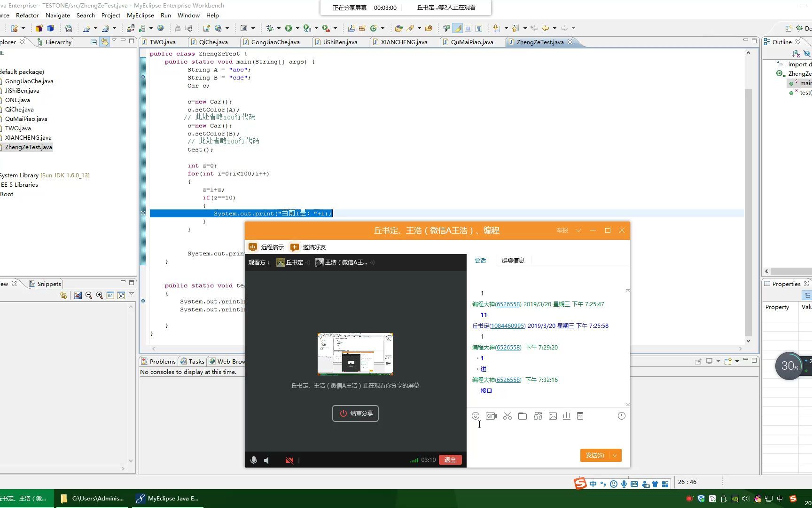Toggle speaker sound in screen share panel
812x508 pixels.
point(267,460)
